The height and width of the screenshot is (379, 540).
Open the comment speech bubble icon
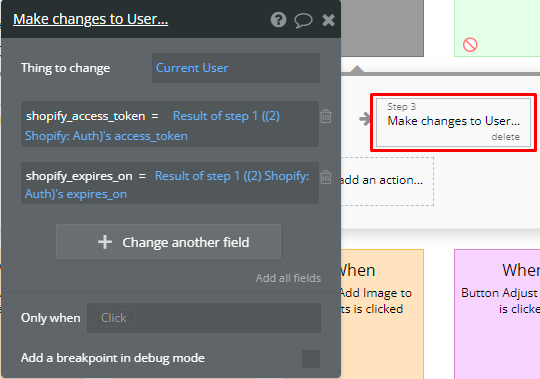click(x=303, y=20)
